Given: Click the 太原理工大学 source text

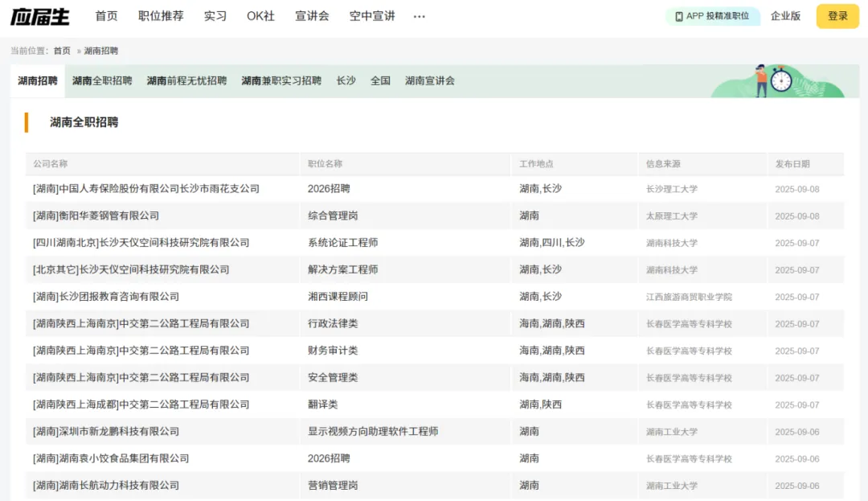Looking at the screenshot, I should [x=671, y=216].
